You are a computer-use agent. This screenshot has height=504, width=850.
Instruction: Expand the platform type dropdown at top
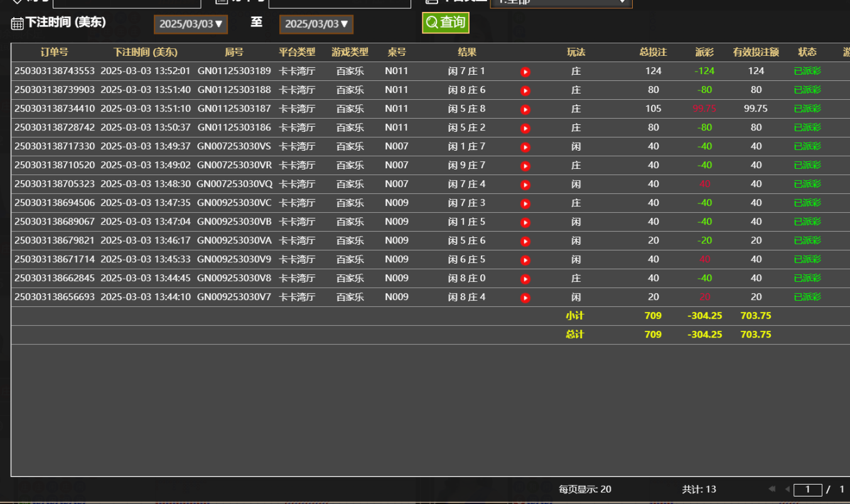click(561, 2)
